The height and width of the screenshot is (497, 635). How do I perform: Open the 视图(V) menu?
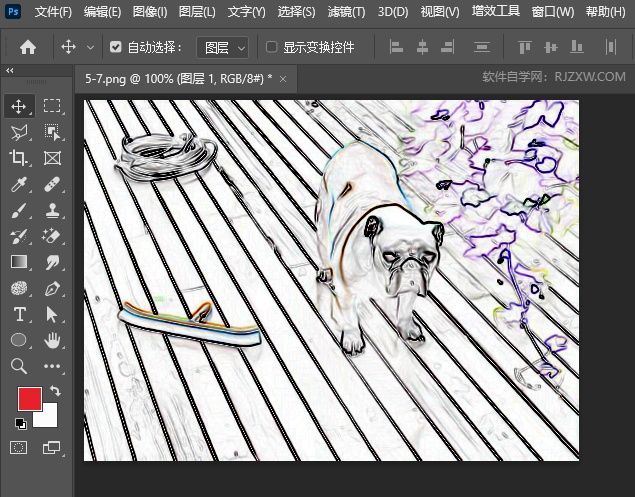click(x=440, y=12)
